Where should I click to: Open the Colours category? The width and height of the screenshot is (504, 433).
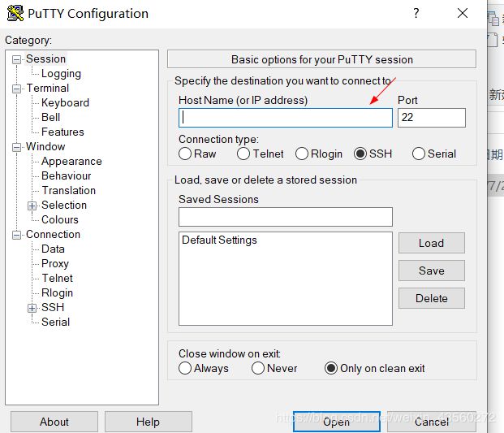point(60,219)
